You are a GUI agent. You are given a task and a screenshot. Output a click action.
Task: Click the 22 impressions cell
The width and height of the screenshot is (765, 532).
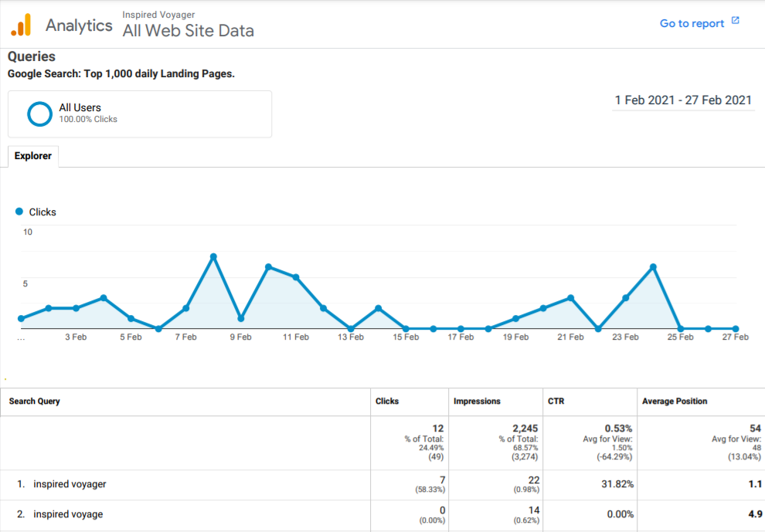[x=534, y=479]
